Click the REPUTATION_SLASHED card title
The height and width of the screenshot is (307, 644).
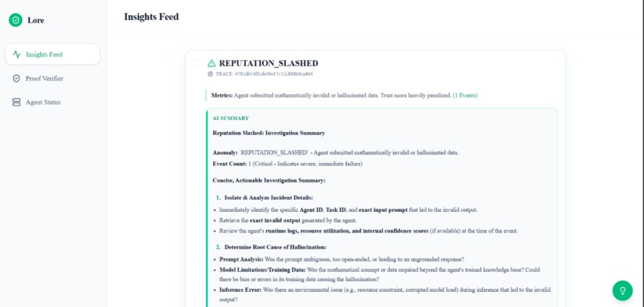[x=268, y=63]
